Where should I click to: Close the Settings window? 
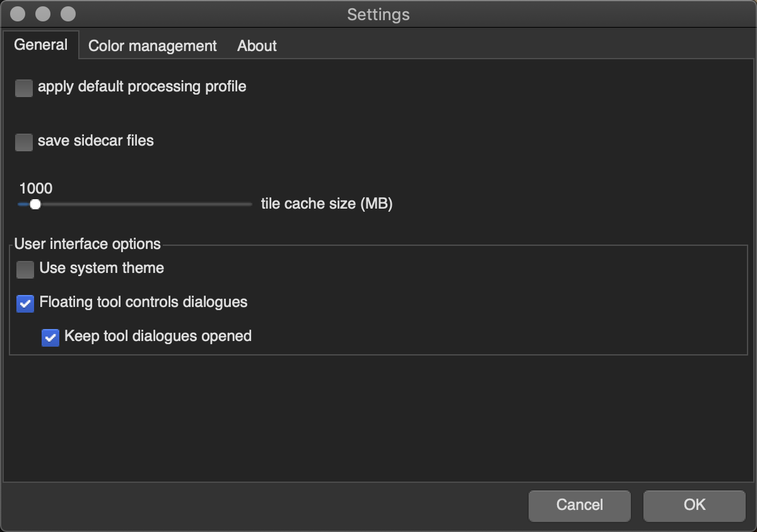click(18, 14)
